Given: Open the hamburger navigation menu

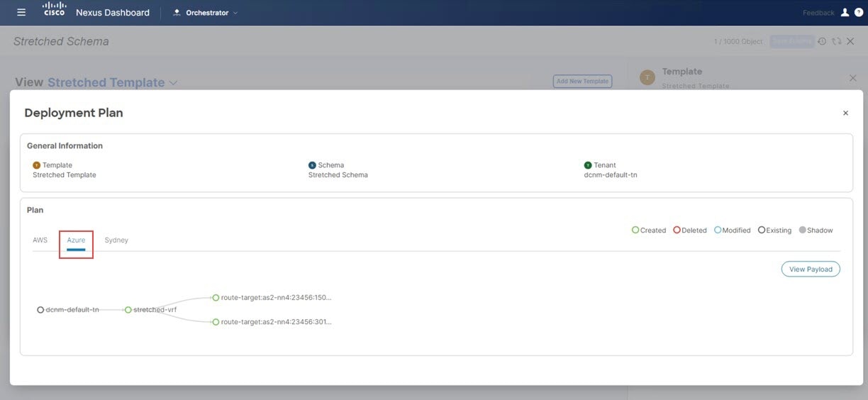Looking at the screenshot, I should 21,13.
